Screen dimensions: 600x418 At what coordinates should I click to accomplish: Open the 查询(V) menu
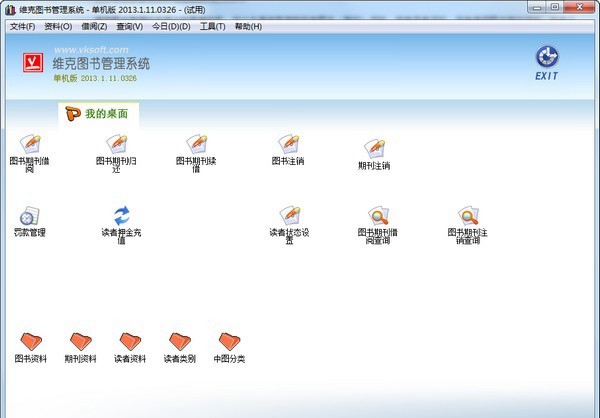(130, 26)
